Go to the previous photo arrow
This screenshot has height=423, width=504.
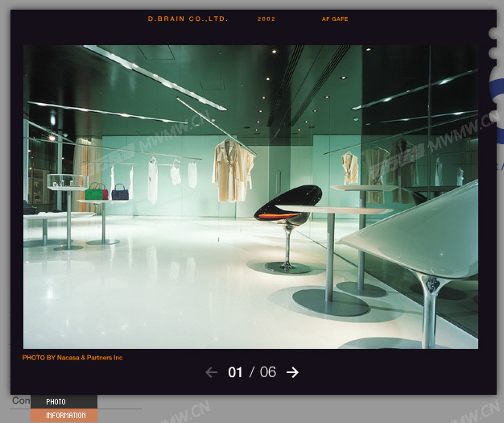pyautogui.click(x=211, y=372)
